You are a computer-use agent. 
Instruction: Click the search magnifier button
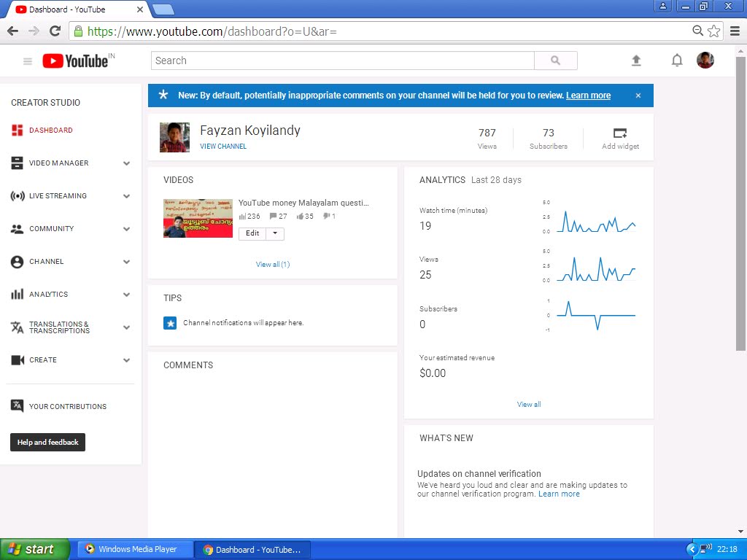click(555, 61)
